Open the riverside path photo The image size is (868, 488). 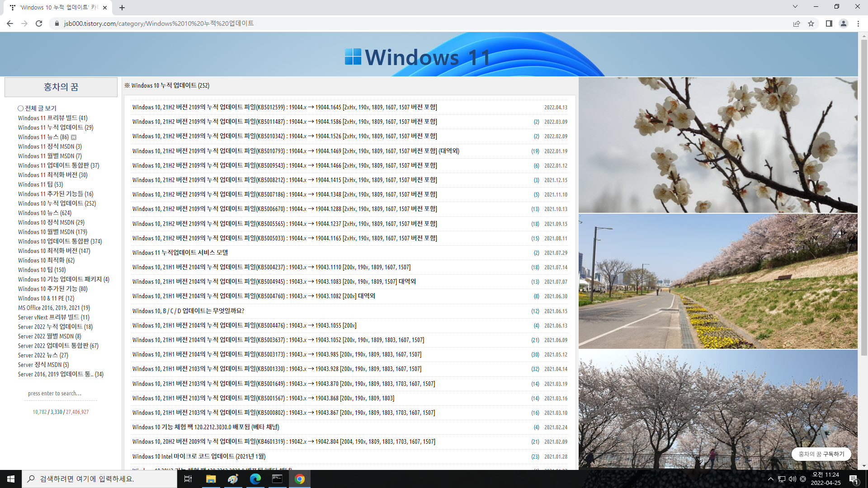718,282
